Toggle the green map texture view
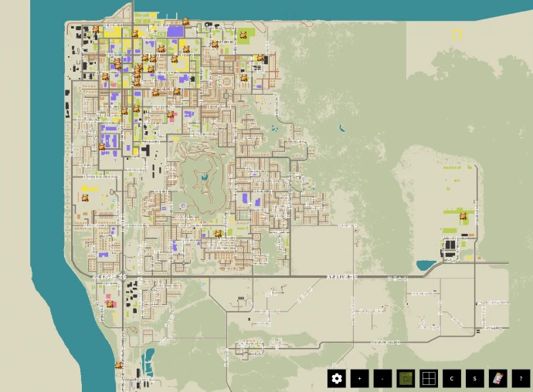The image size is (533, 392). click(x=406, y=378)
